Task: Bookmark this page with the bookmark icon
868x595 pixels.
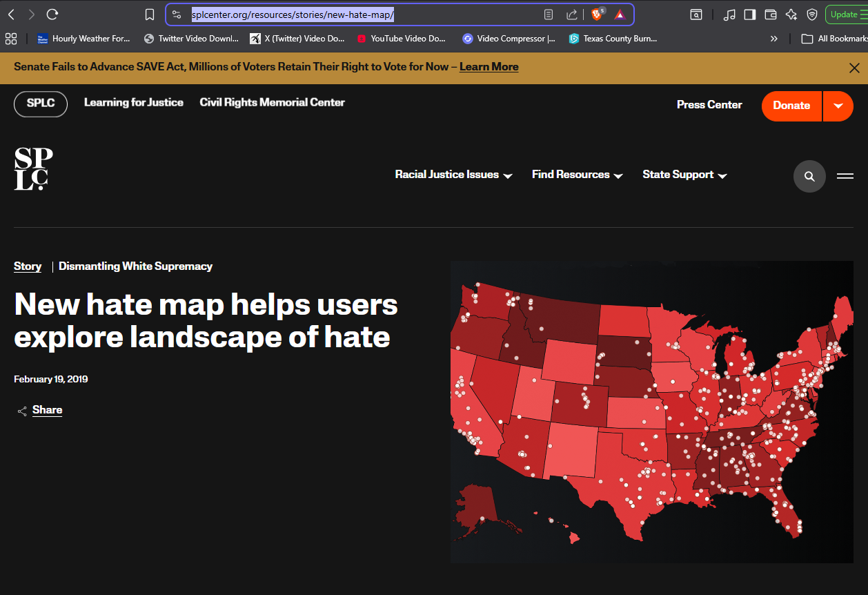Action: click(x=150, y=14)
